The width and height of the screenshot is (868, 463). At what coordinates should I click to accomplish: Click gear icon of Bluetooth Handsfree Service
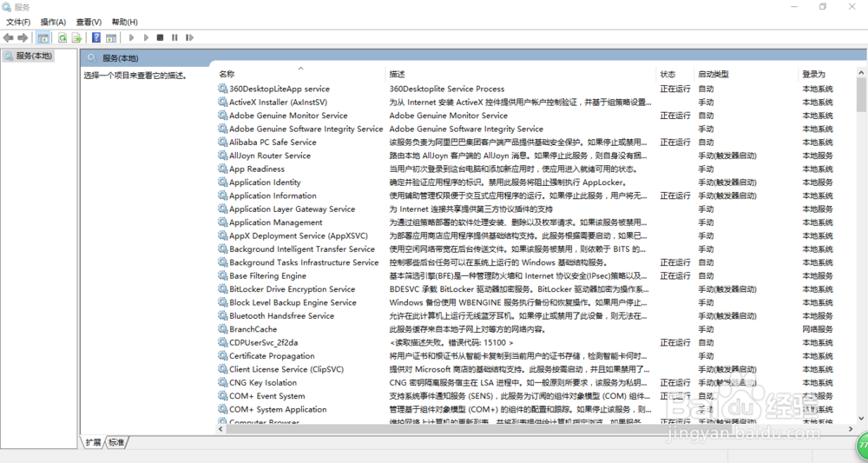coord(222,315)
